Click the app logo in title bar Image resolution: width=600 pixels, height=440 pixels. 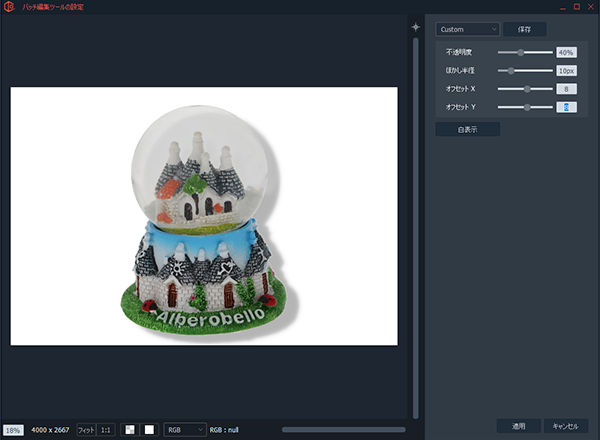10,7
